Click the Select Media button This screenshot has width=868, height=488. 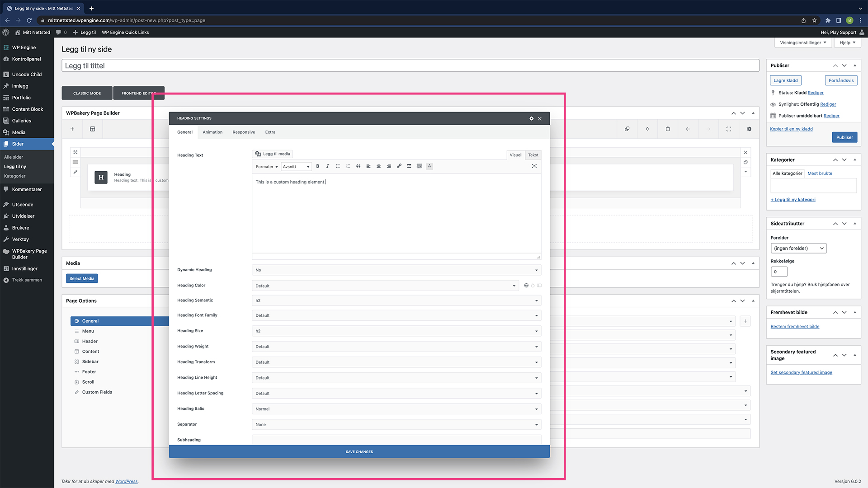point(82,279)
